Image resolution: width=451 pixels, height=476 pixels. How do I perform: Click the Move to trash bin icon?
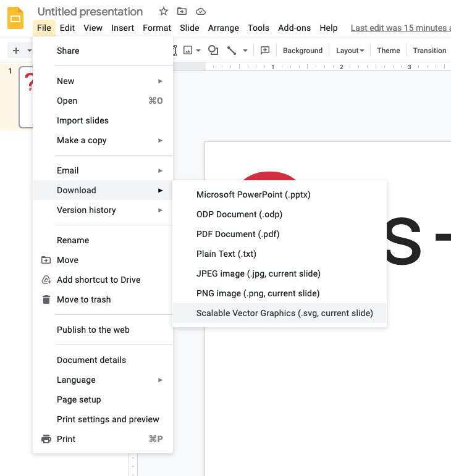[46, 299]
